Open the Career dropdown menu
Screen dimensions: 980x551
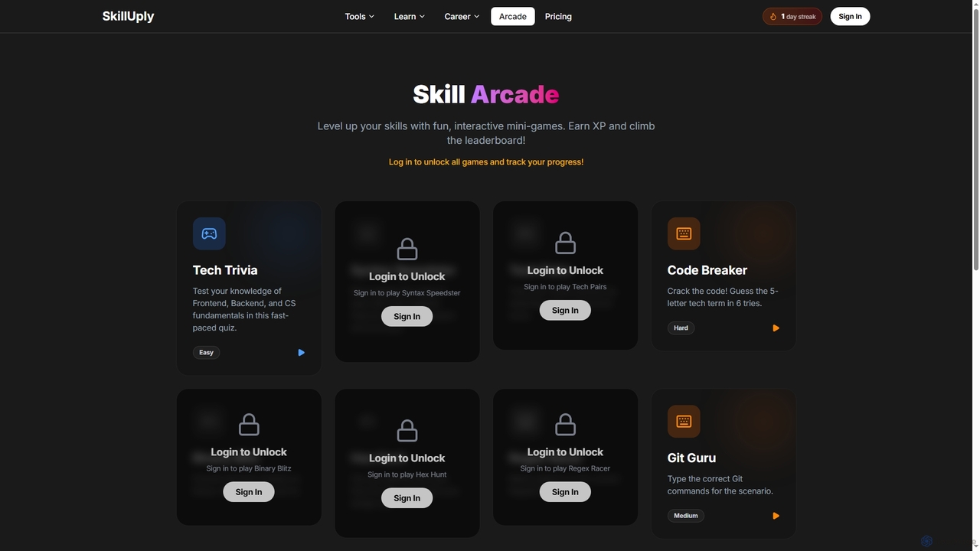(x=462, y=16)
